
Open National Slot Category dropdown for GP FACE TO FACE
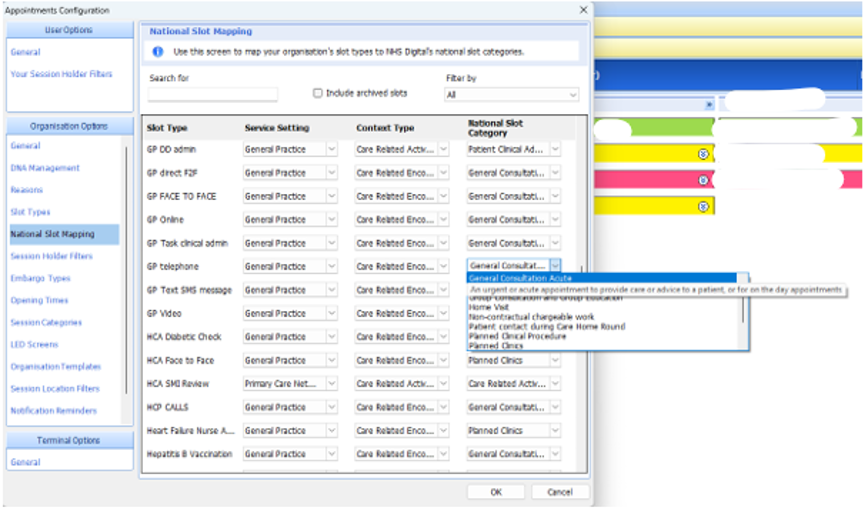point(555,196)
